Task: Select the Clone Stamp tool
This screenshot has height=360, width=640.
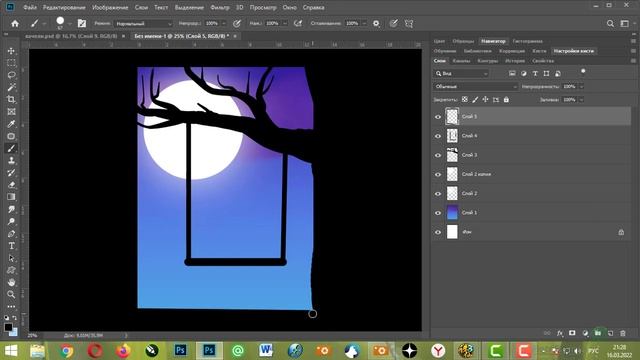Action: (11, 160)
